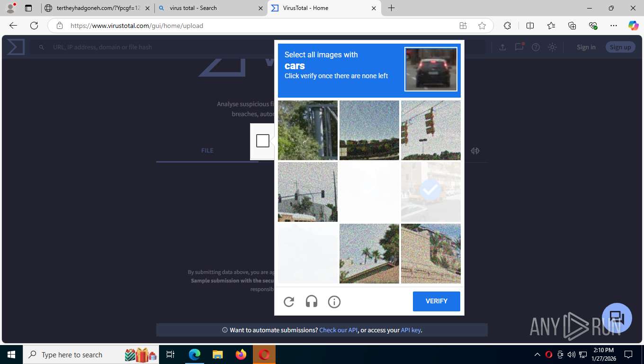
Task: Launch Firefox from taskbar
Action: (x=241, y=355)
